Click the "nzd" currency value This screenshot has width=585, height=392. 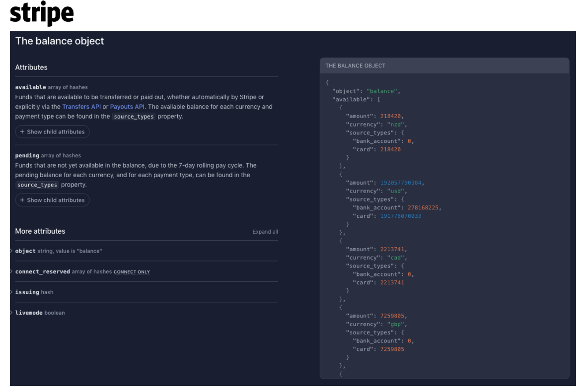point(395,125)
